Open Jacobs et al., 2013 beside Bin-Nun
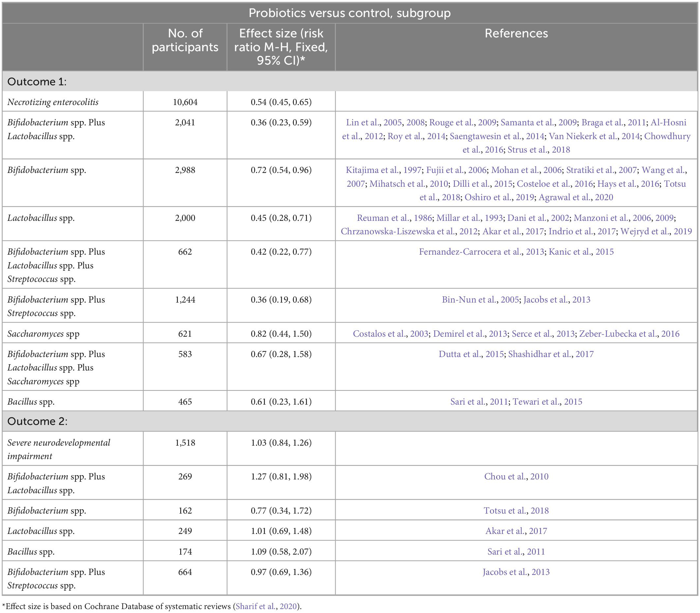Screen dimensions: 700x613 point(557,300)
